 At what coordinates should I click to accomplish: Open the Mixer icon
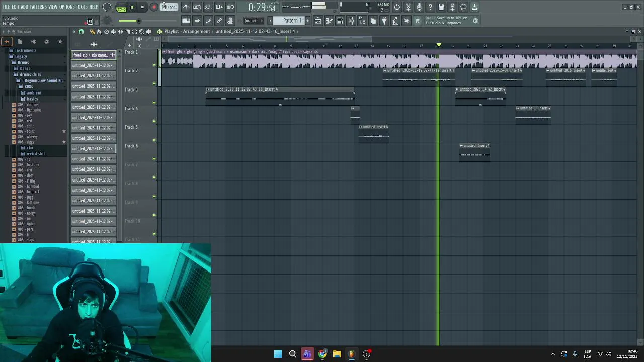click(351, 21)
